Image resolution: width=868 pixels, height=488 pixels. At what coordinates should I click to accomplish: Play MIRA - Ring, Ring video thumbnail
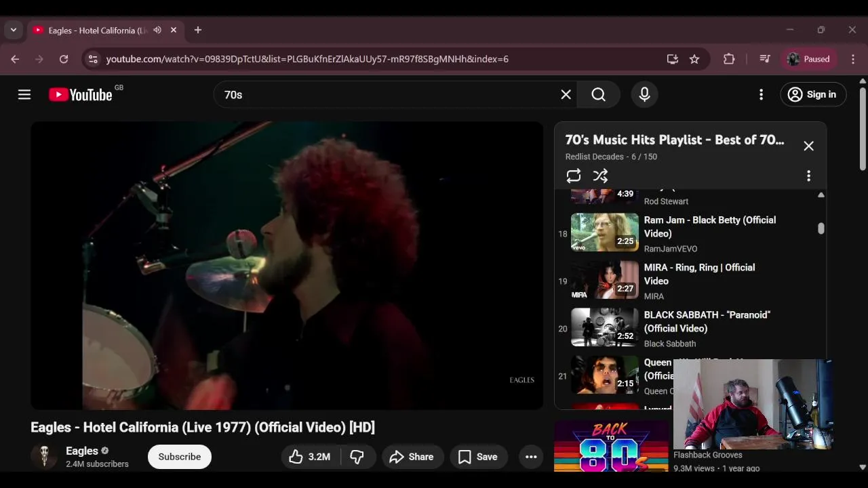click(605, 280)
